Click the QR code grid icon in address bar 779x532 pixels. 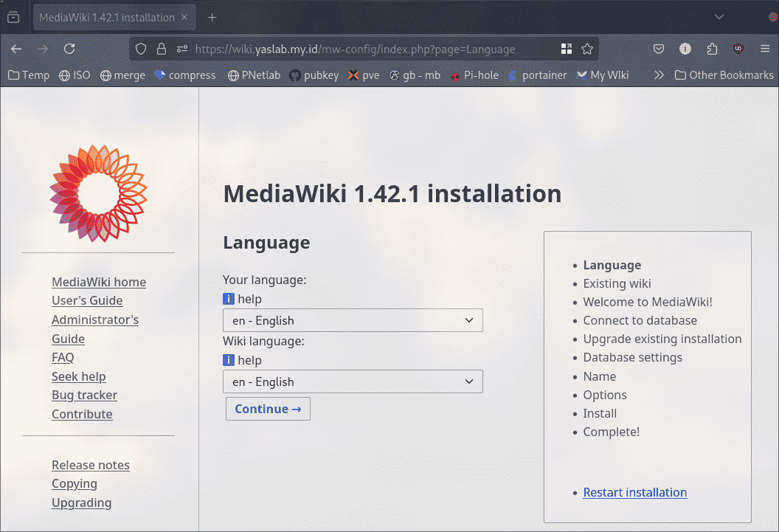[x=567, y=49]
